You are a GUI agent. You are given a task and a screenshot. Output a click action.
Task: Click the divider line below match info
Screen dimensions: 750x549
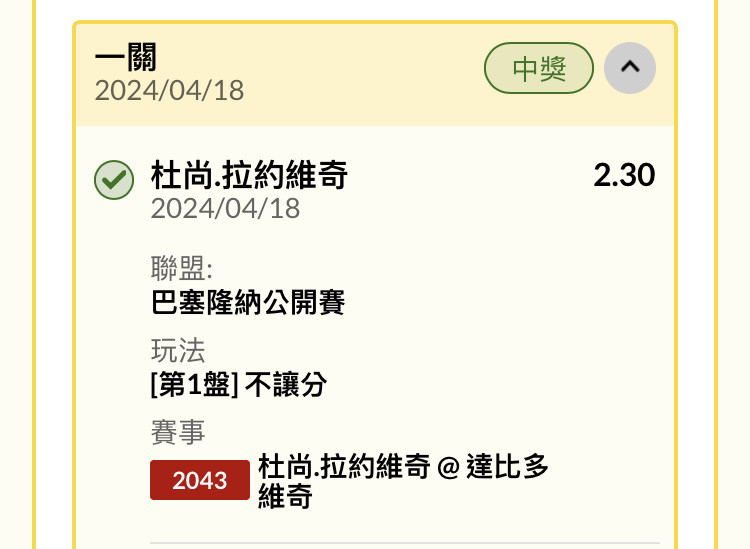(x=405, y=543)
